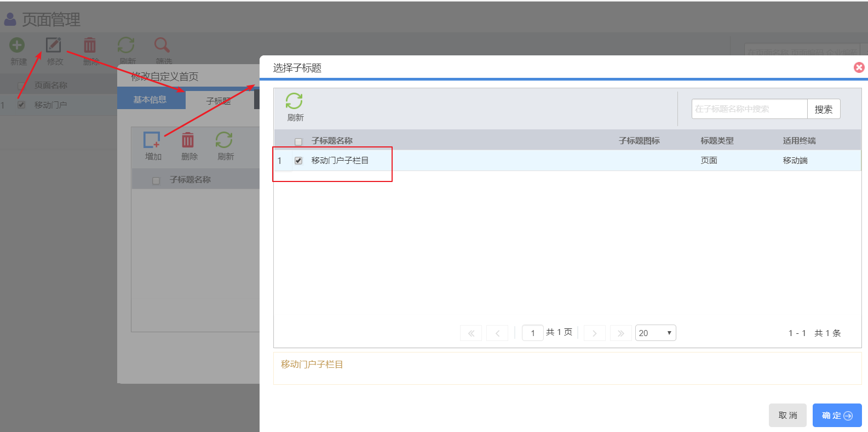868x432 pixels.
Task: Click the 修改 edit pencil icon
Action: tap(54, 45)
